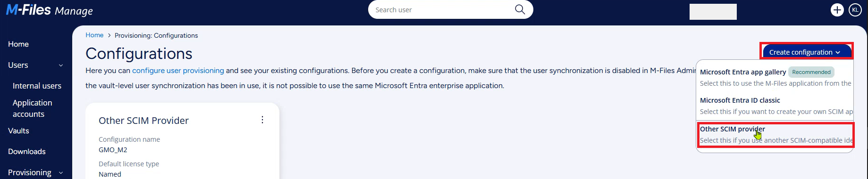Click the Provisioning sidebar label
Viewport: 868px width, 179px height.
click(30, 172)
